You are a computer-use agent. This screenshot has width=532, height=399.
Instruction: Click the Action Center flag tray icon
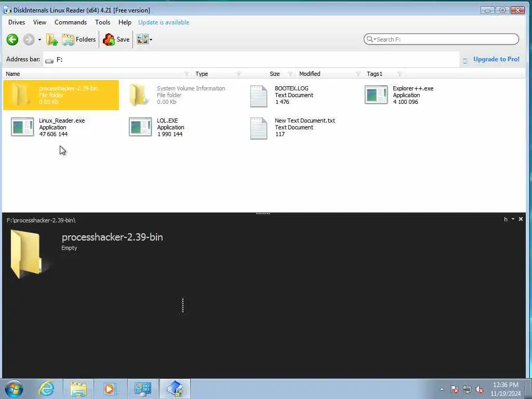click(x=454, y=390)
